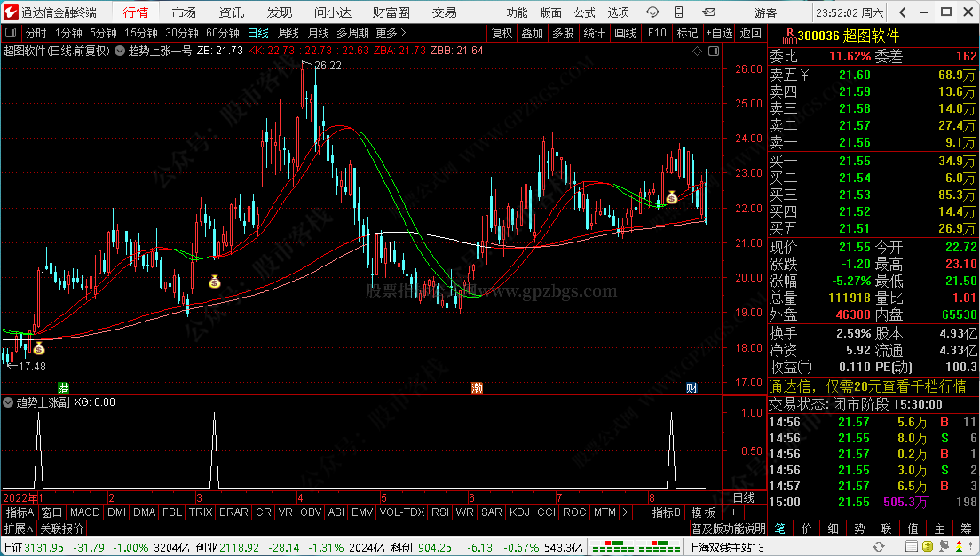Viewport: 980px width, 556px height.
Task: Click the Tongdaxin logo icon
Action: pyautogui.click(x=11, y=12)
